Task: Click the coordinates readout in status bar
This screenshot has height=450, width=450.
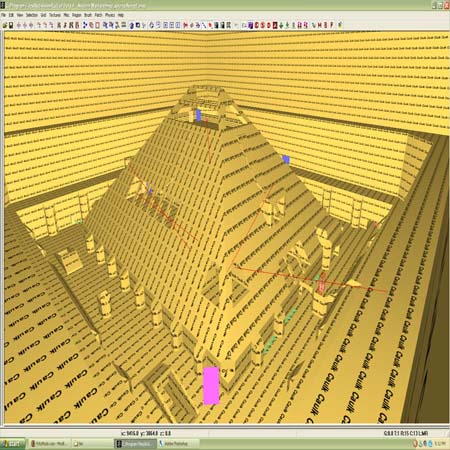Action: (x=146, y=433)
